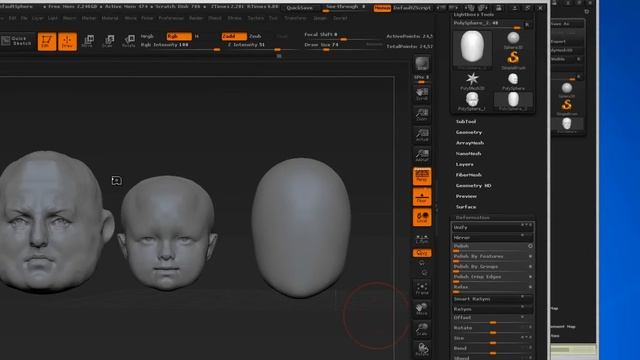Viewport: 640px width, 360px height.
Task: Toggle the Xyz rotation mode button
Action: (422, 253)
